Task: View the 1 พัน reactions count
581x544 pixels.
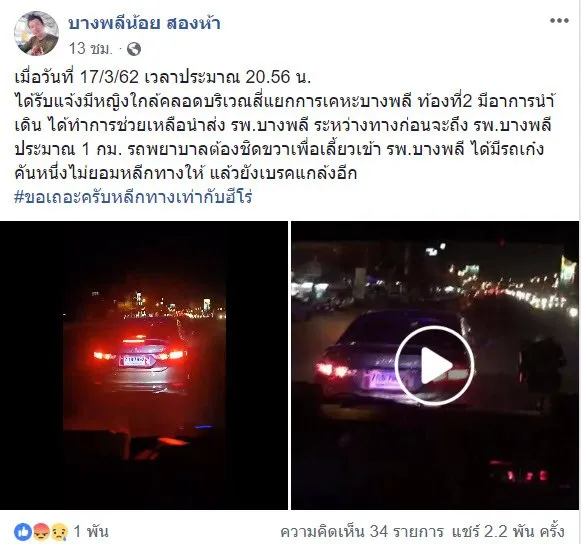Action: [x=91, y=532]
